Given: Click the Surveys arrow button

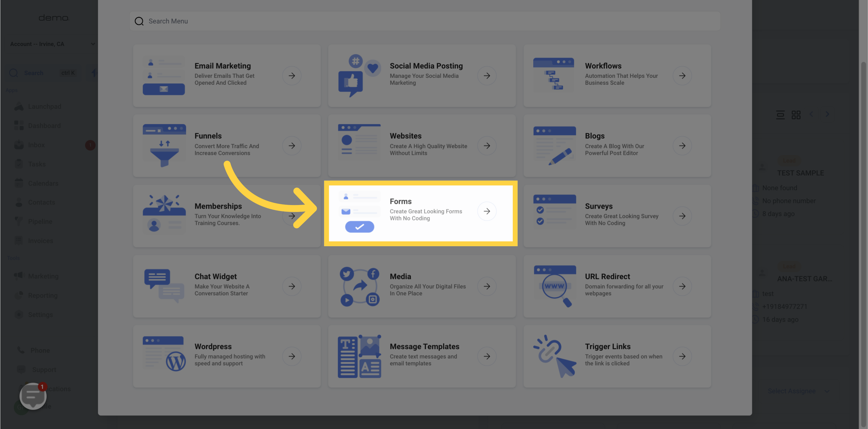Looking at the screenshot, I should (682, 216).
